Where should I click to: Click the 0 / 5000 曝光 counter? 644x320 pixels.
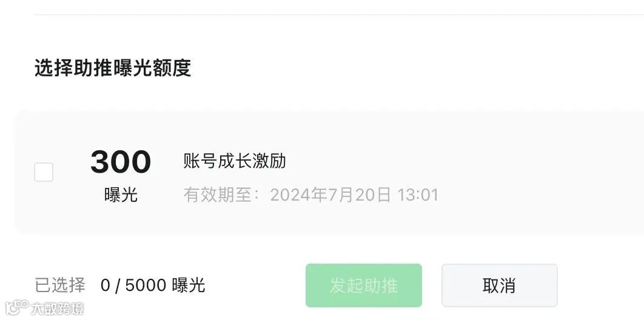(x=153, y=285)
